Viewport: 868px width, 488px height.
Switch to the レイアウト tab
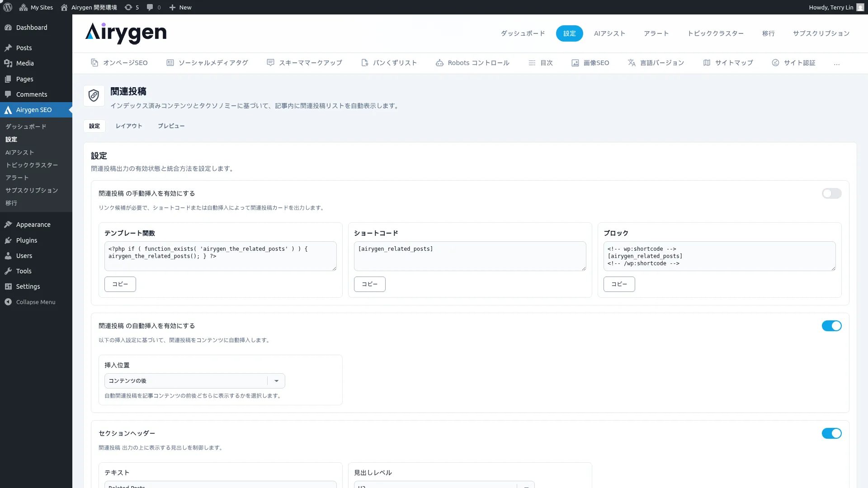(129, 126)
